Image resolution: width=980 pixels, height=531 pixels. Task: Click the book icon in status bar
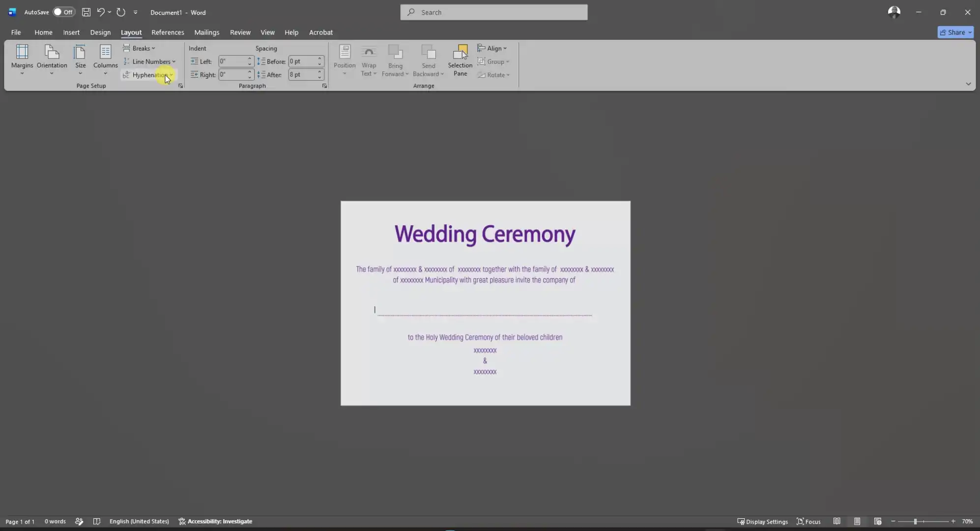[97, 522]
